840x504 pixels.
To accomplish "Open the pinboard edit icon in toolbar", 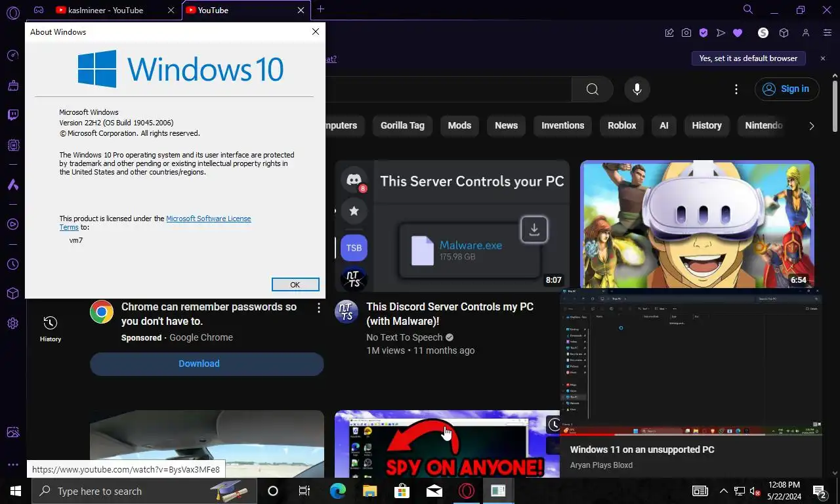I will point(669,33).
